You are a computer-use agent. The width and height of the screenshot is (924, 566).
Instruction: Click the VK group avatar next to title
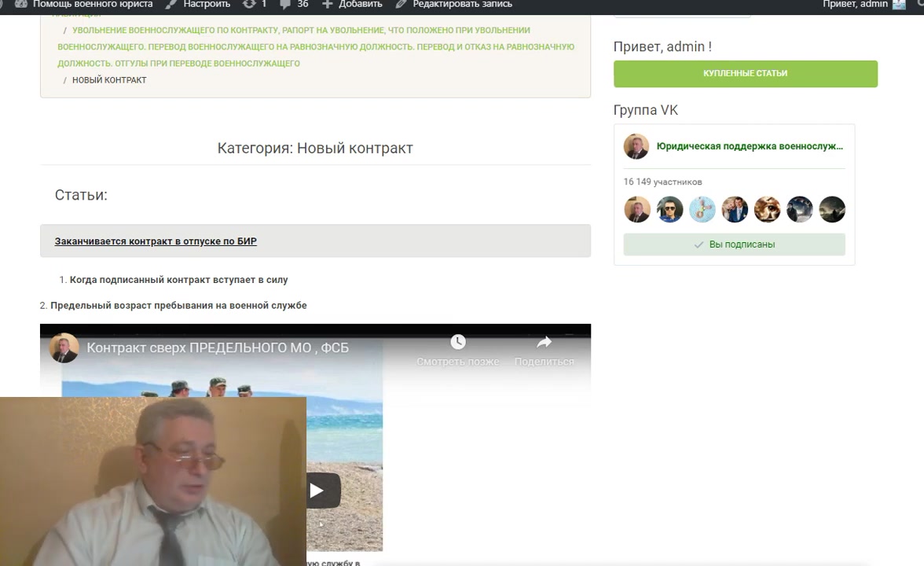point(636,146)
